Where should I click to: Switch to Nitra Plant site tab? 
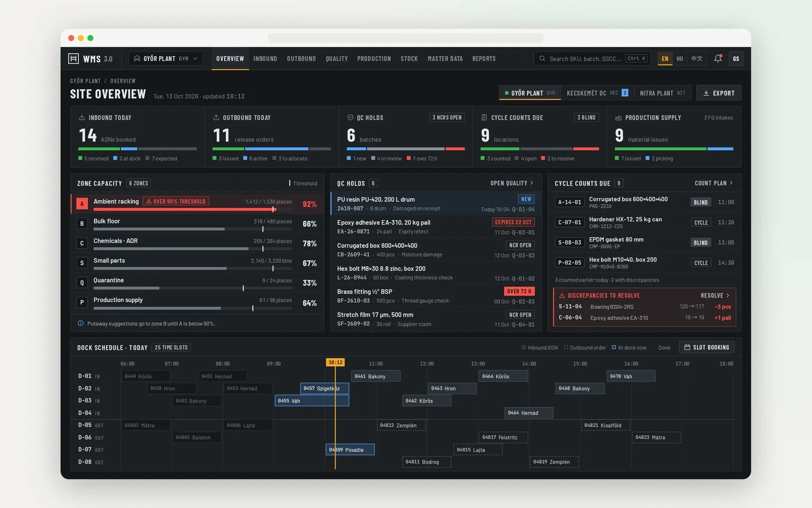coord(662,93)
